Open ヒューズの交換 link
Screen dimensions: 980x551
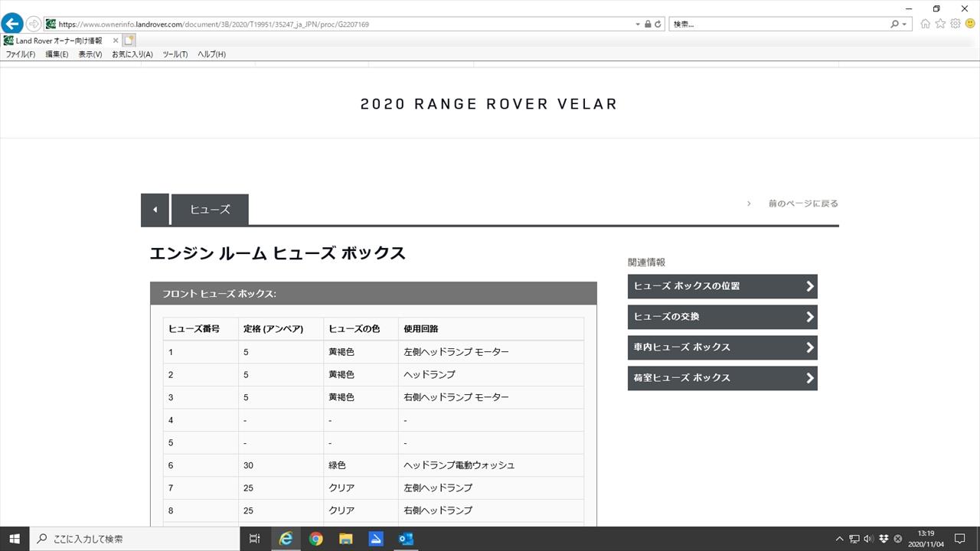tap(723, 317)
